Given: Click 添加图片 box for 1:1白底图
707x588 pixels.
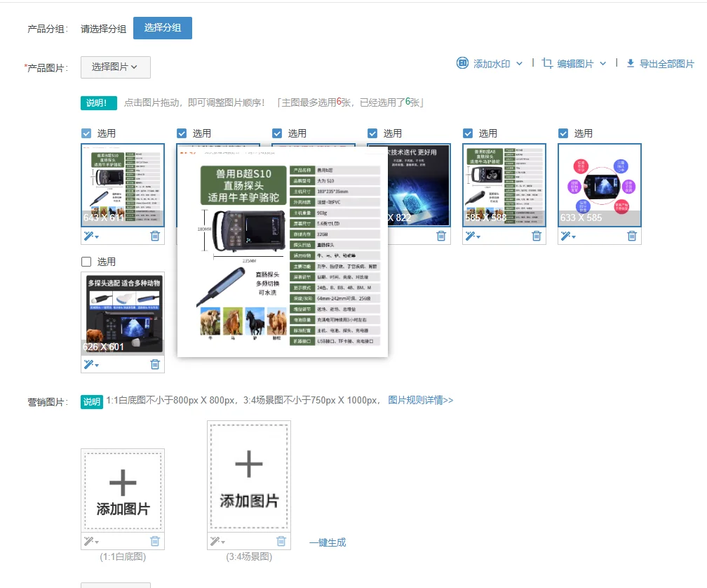Looking at the screenshot, I should (123, 490).
